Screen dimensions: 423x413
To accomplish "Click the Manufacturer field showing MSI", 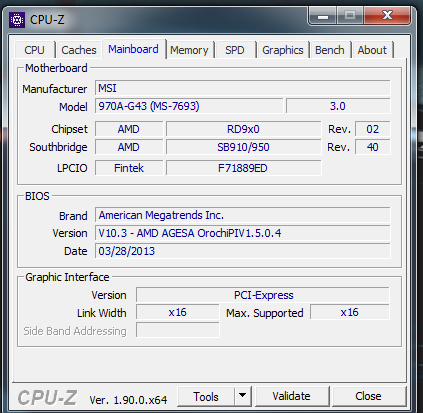I will [242, 88].
